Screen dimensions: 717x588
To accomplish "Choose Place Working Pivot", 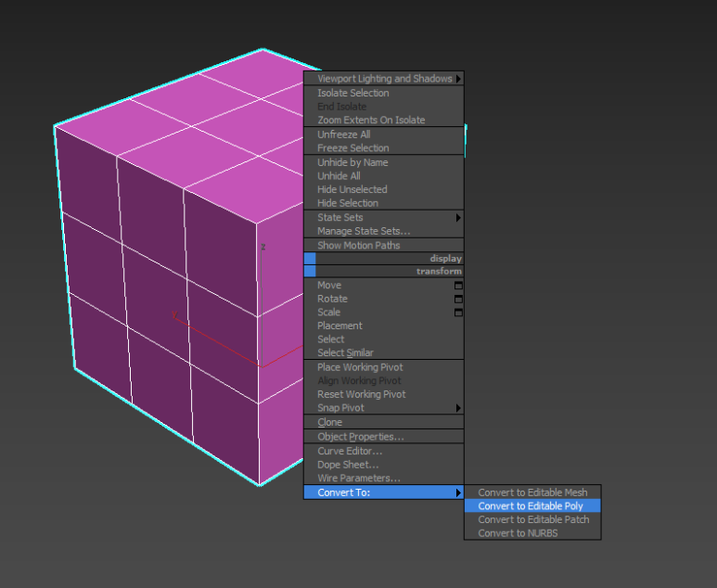I will (384, 367).
